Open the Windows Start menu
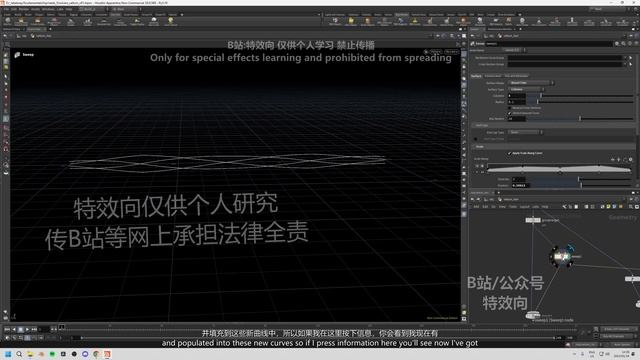This screenshot has height=360, width=640. point(8,354)
